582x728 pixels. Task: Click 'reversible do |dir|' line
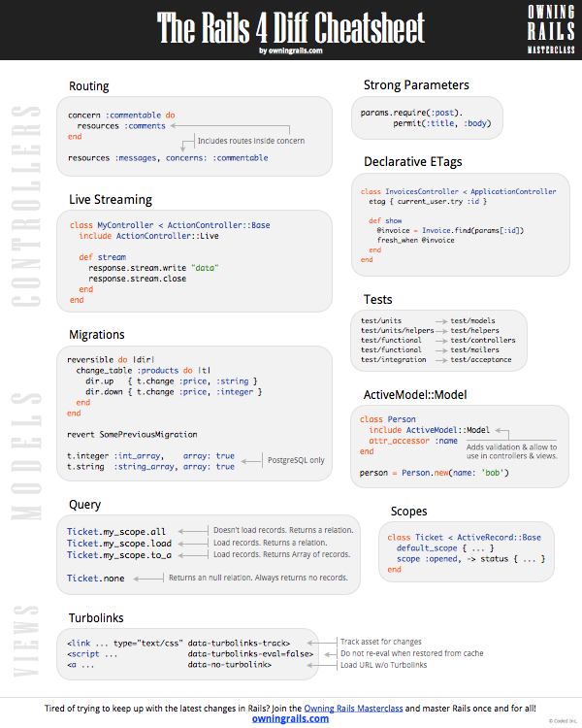(111, 360)
